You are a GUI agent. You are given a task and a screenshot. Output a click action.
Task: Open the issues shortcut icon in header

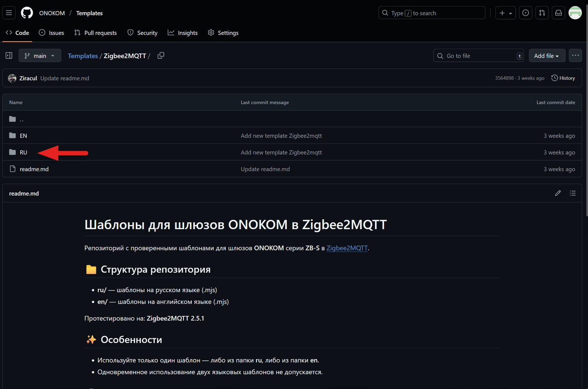click(x=525, y=13)
